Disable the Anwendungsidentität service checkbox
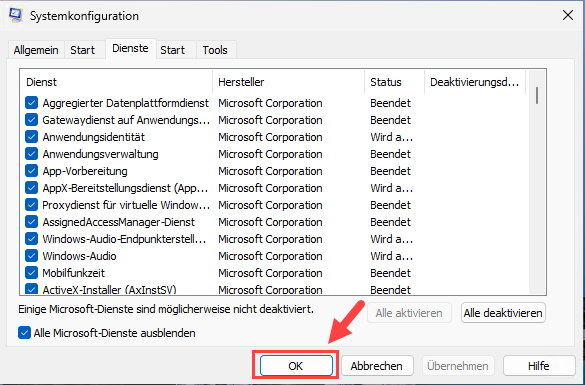 [31, 137]
